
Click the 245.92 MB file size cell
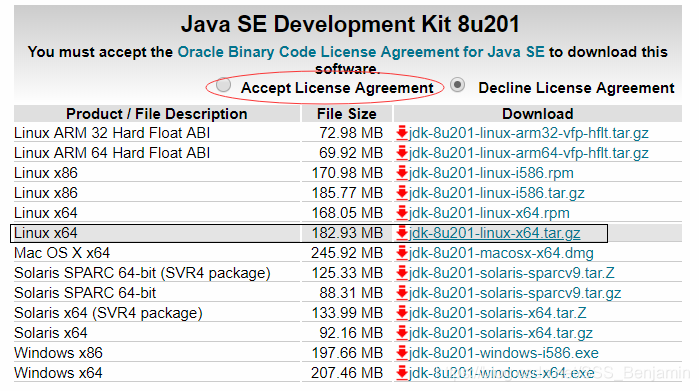coord(347,253)
